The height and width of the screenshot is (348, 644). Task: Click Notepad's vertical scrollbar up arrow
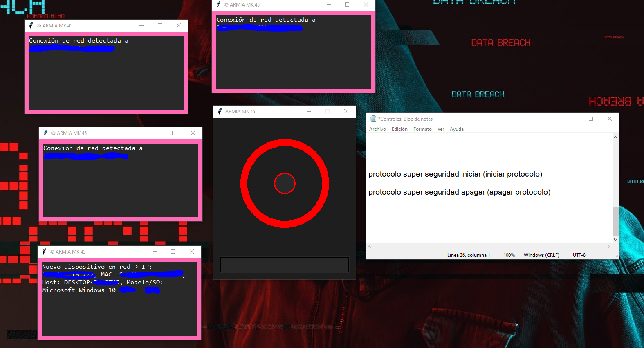(x=615, y=137)
